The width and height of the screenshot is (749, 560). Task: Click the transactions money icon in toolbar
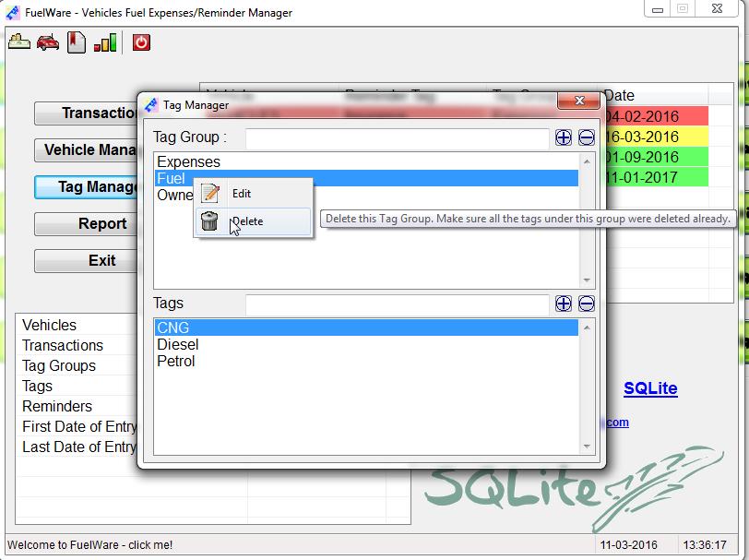point(19,42)
